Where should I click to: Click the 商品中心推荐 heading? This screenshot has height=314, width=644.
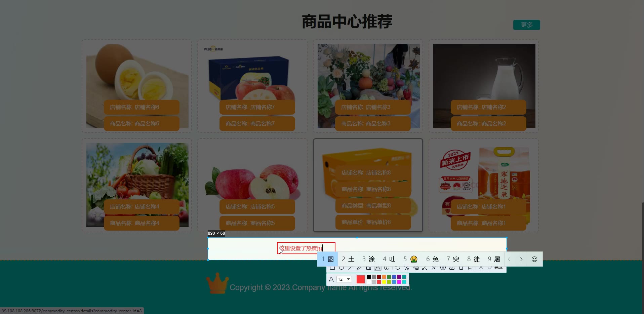tap(347, 22)
